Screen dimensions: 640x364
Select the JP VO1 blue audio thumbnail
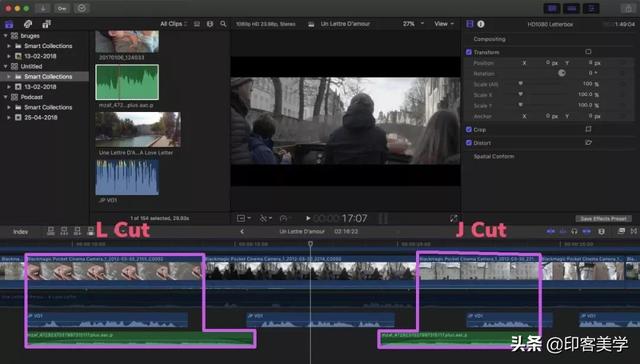tap(127, 177)
